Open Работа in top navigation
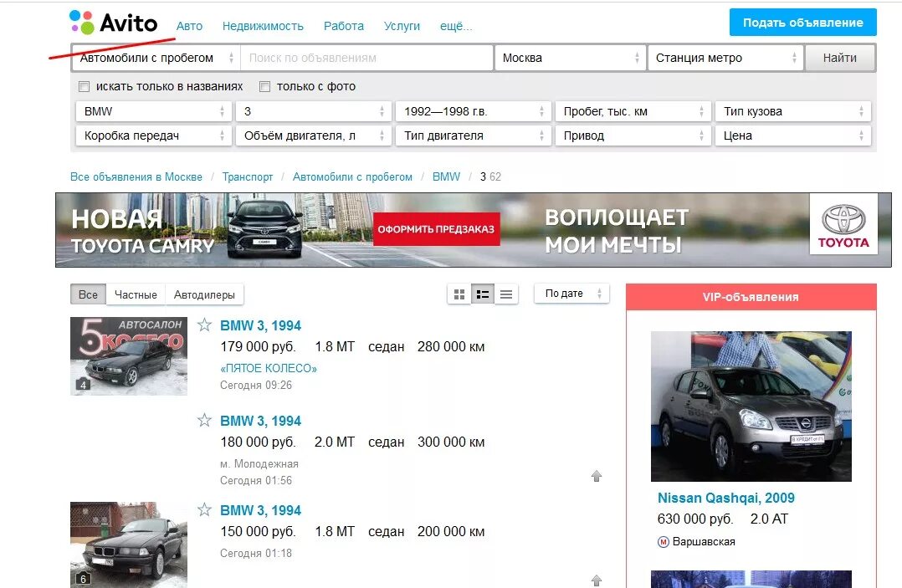Screen dimensions: 902x588 coord(343,26)
